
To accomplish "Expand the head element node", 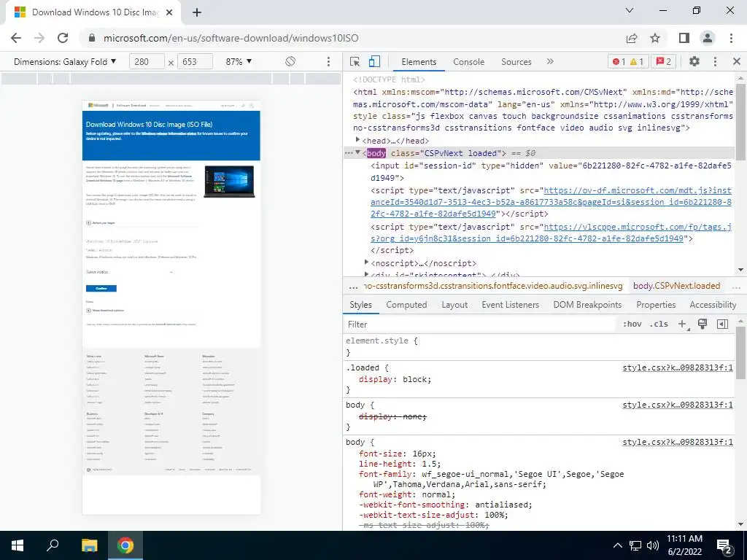I will point(357,140).
